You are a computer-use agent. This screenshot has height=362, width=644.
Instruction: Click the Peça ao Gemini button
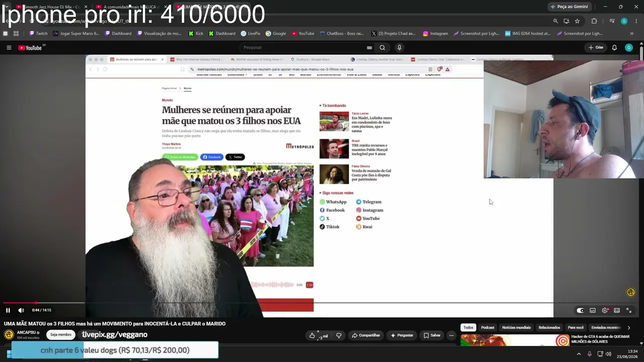click(x=570, y=7)
